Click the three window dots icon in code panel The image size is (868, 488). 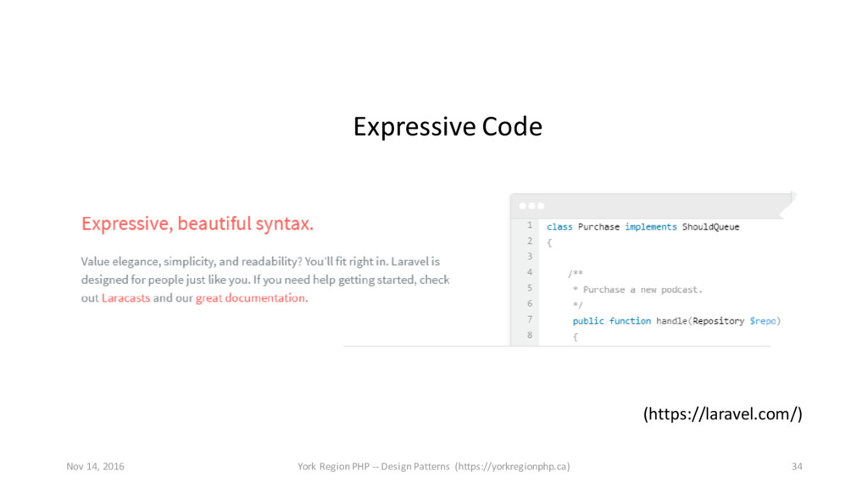[x=531, y=206]
